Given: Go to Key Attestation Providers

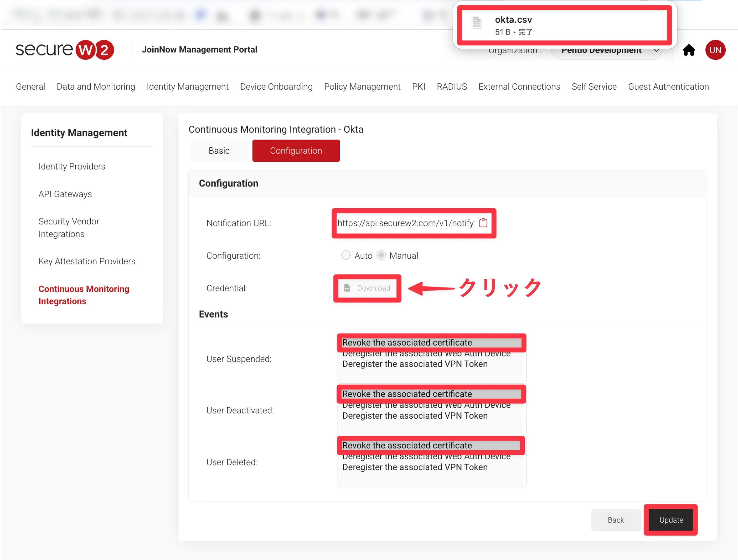Looking at the screenshot, I should [x=87, y=261].
